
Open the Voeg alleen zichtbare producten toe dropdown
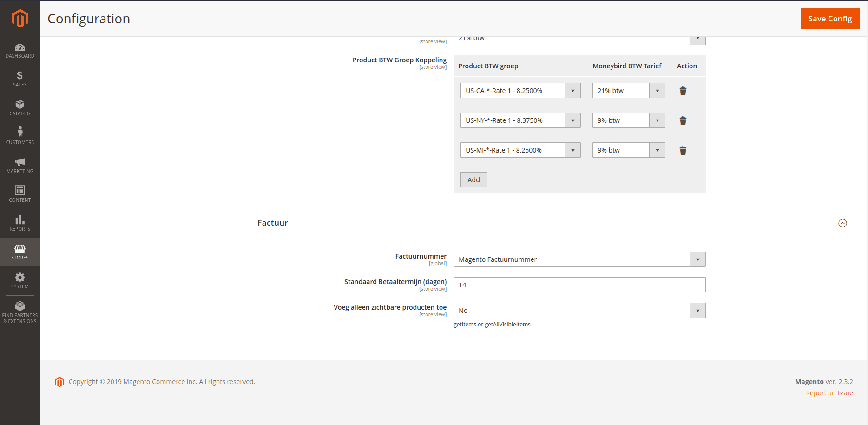[579, 311]
